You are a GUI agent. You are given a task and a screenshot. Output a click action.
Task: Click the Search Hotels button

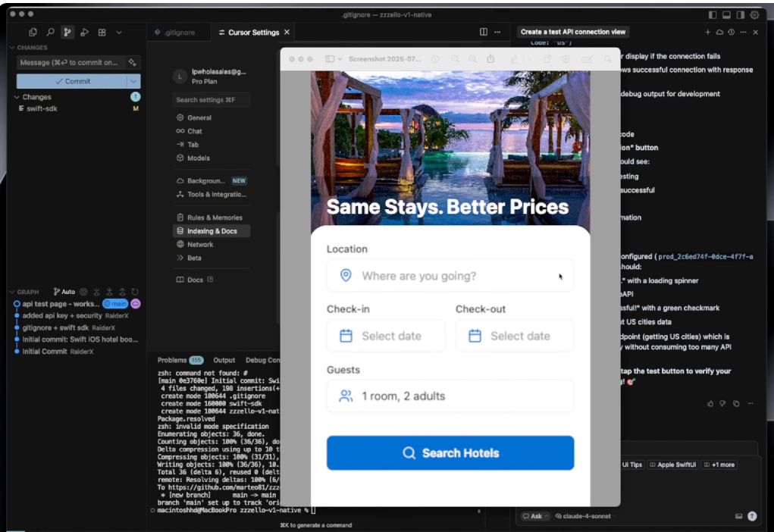click(x=450, y=452)
